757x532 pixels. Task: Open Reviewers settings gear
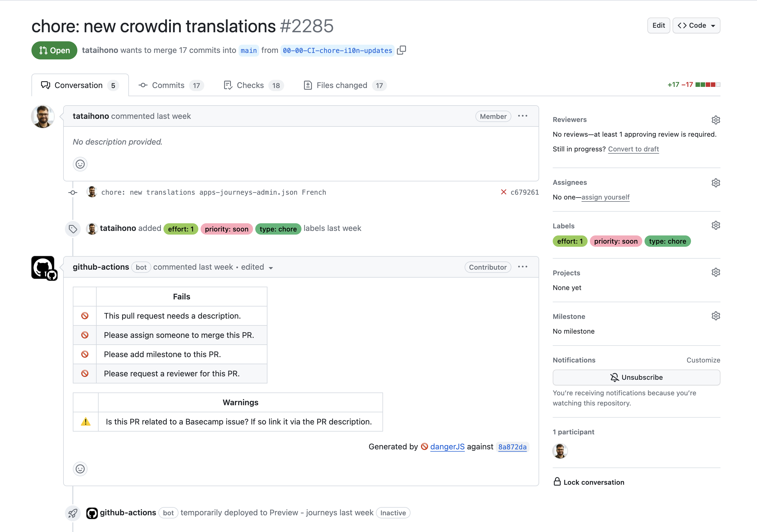(715, 120)
